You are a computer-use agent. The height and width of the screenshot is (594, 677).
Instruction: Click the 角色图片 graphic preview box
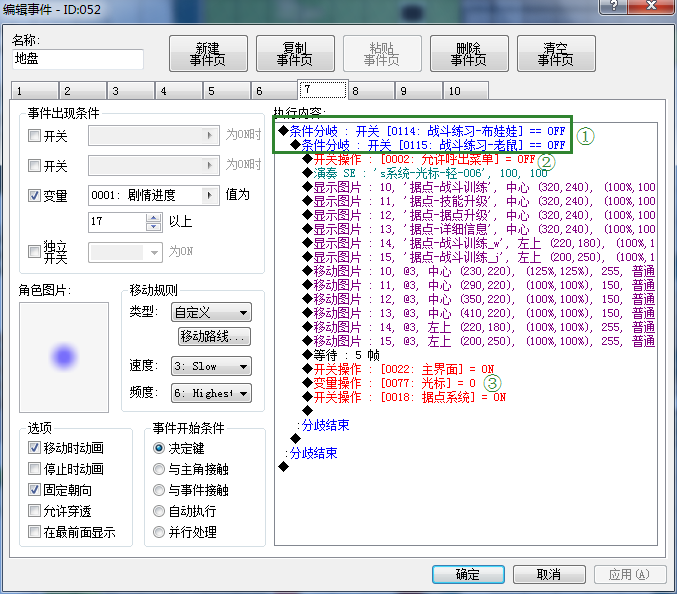point(64,357)
